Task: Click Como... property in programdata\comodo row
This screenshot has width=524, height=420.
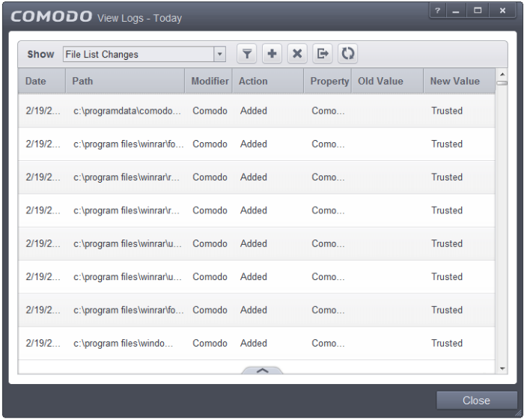Action: coord(328,111)
